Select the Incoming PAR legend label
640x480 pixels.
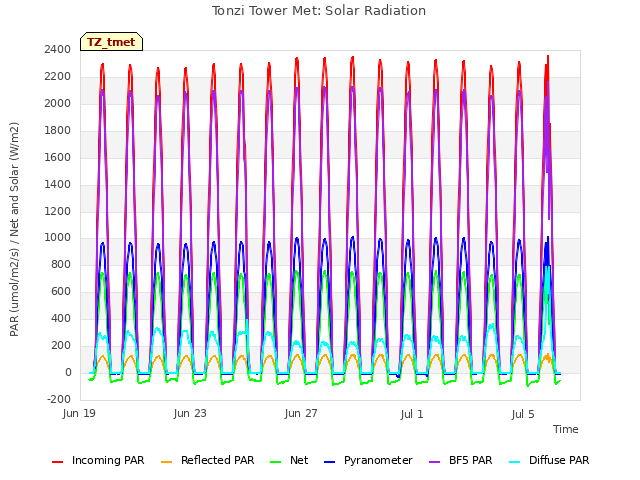108,460
